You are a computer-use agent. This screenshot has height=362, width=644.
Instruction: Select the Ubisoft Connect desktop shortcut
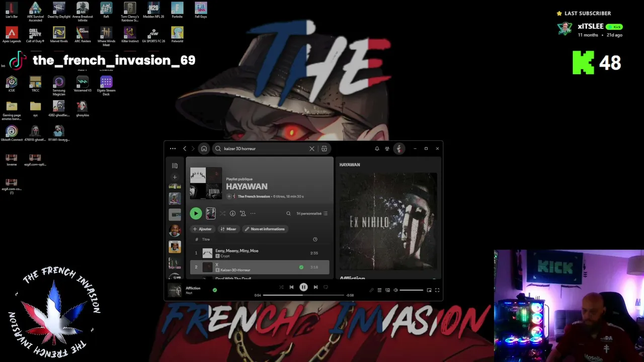(12, 133)
